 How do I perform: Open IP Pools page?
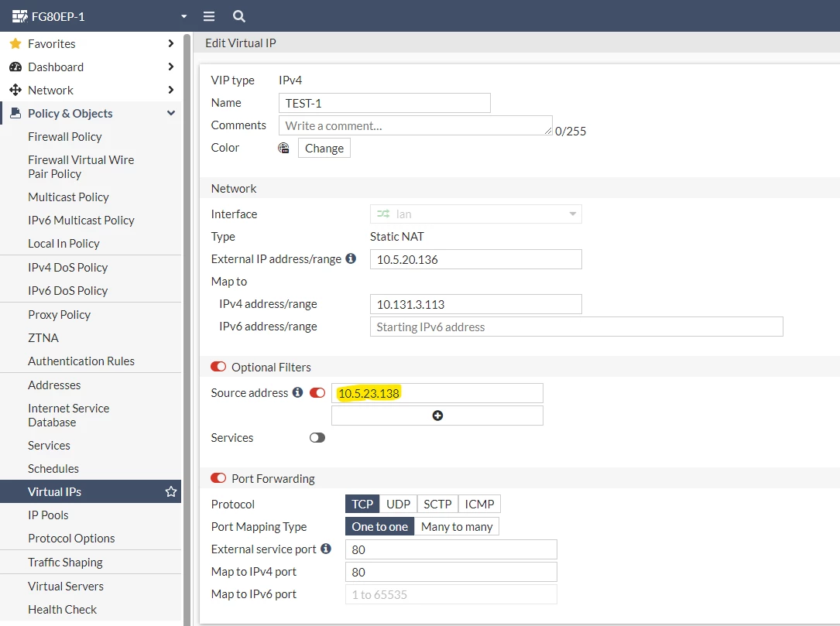[x=48, y=515]
